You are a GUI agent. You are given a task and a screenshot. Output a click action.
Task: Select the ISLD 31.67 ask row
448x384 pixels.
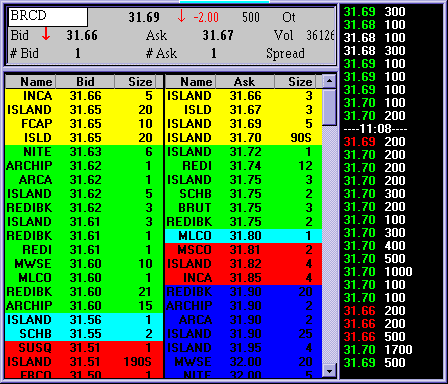click(244, 110)
